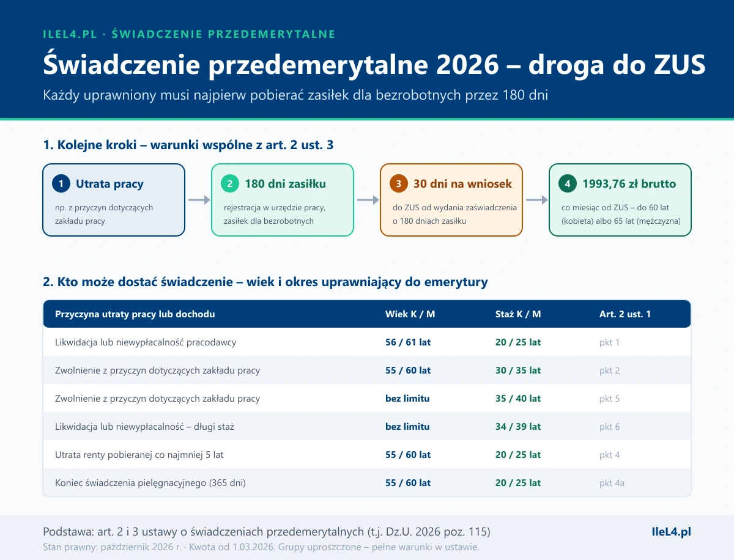Click the seniority value '35 / 40 lat'
This screenshot has height=560, width=734.
[518, 399]
